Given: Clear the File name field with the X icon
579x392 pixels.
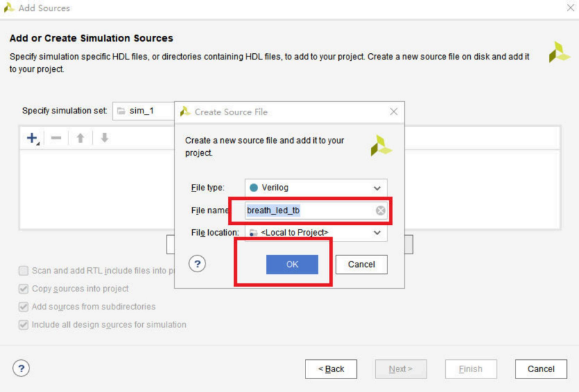Looking at the screenshot, I should tap(380, 211).
